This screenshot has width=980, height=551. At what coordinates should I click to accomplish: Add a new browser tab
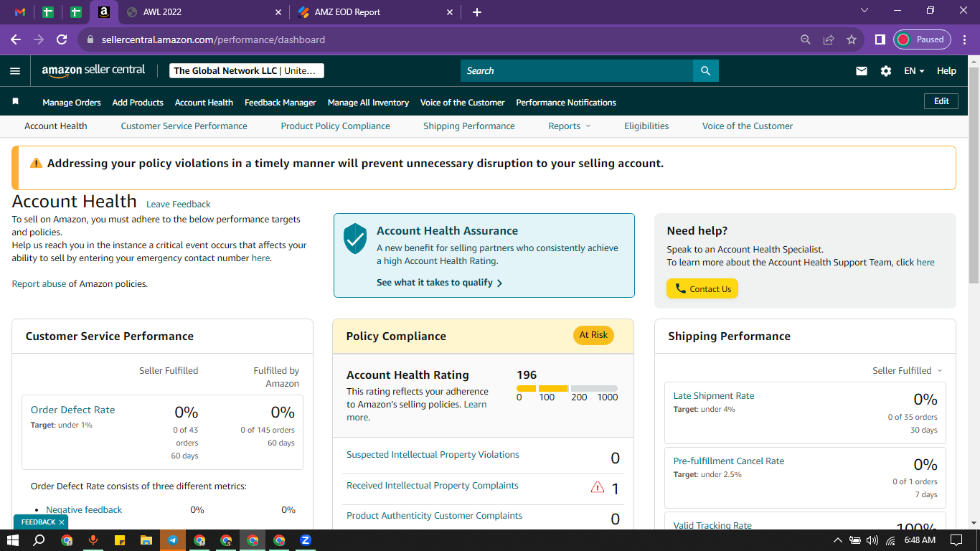coord(477,12)
